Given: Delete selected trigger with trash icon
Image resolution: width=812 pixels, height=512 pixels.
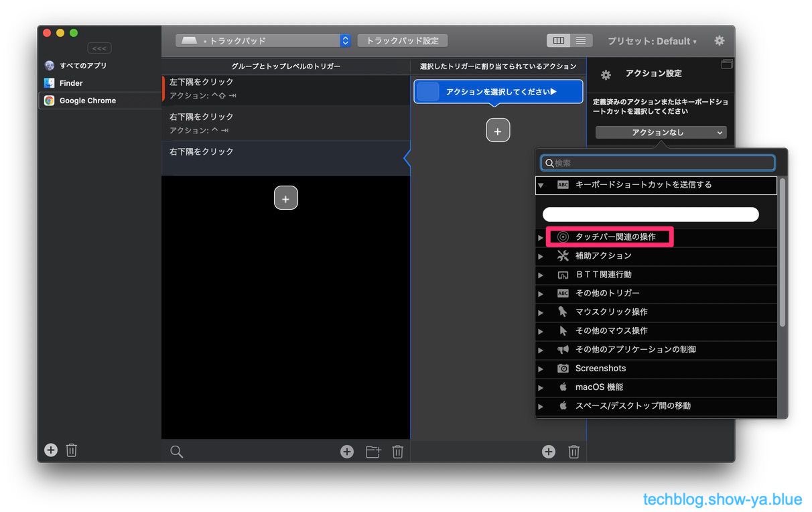Looking at the screenshot, I should (x=397, y=452).
